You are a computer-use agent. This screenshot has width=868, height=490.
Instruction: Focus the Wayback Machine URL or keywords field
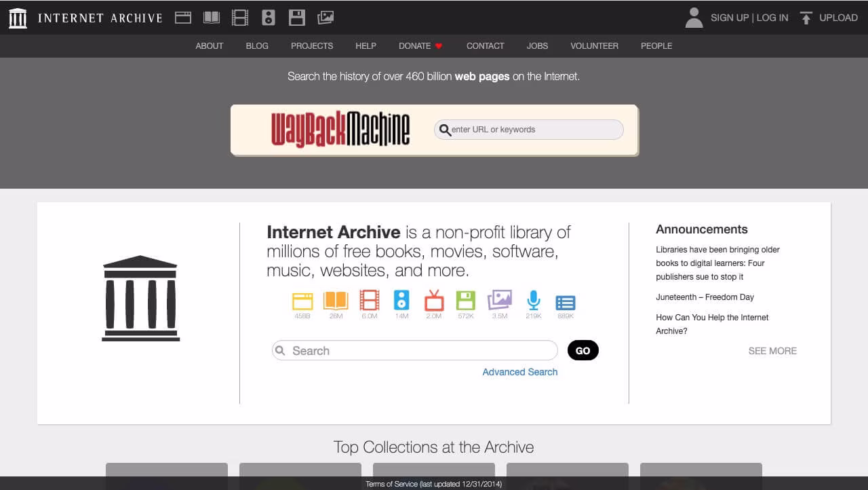529,130
